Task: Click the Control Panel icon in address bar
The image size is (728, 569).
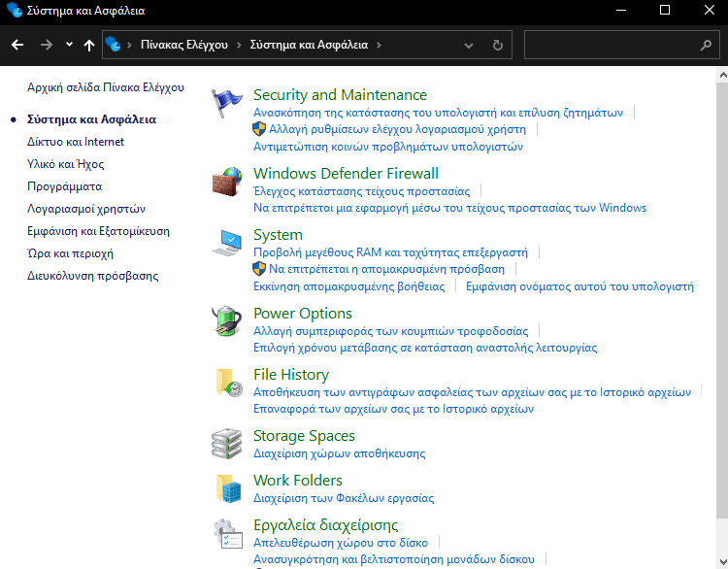Action: tap(113, 44)
